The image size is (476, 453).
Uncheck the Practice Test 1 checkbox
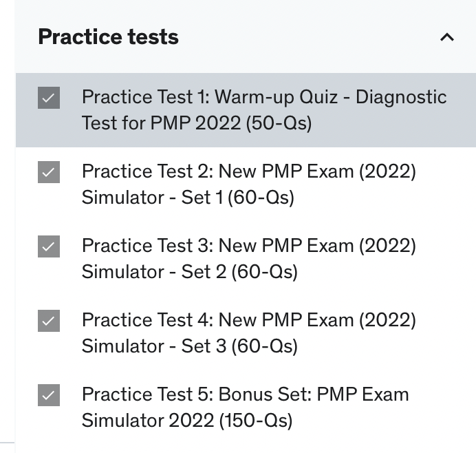(49, 98)
